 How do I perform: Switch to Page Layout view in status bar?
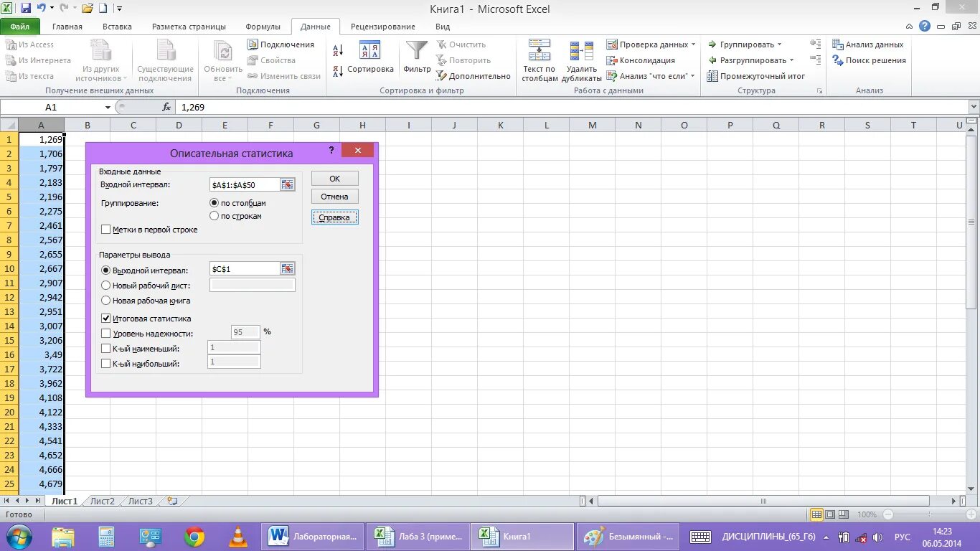pos(830,514)
